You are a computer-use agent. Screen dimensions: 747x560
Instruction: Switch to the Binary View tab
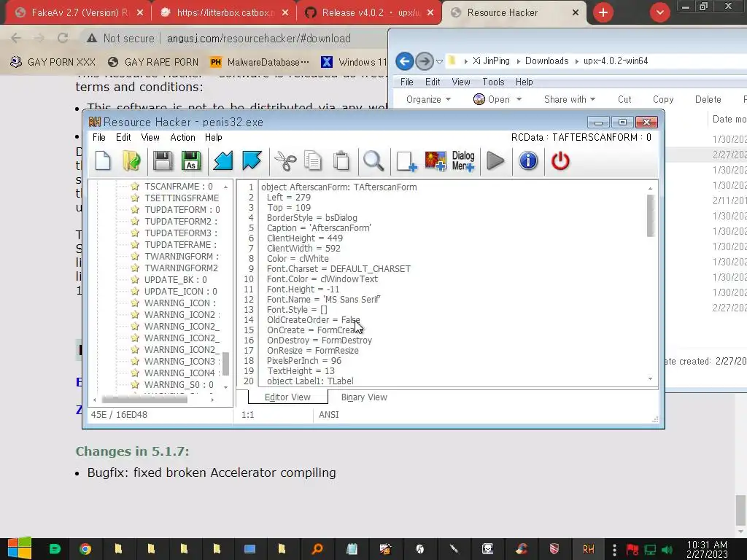pyautogui.click(x=364, y=397)
